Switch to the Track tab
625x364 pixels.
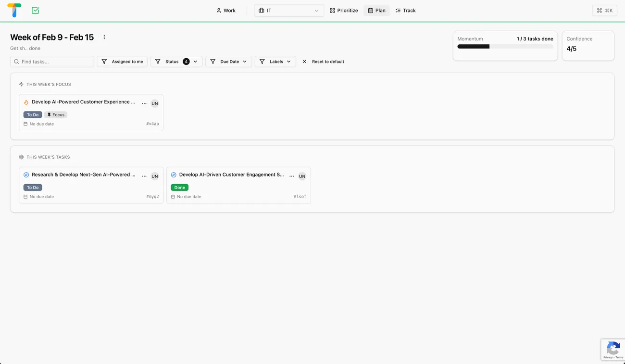point(405,11)
